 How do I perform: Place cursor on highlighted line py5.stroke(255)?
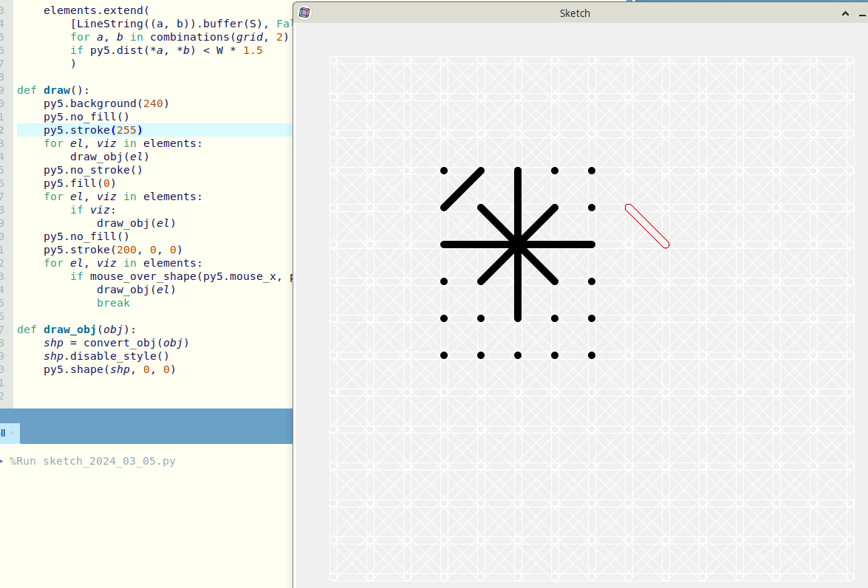[93, 130]
